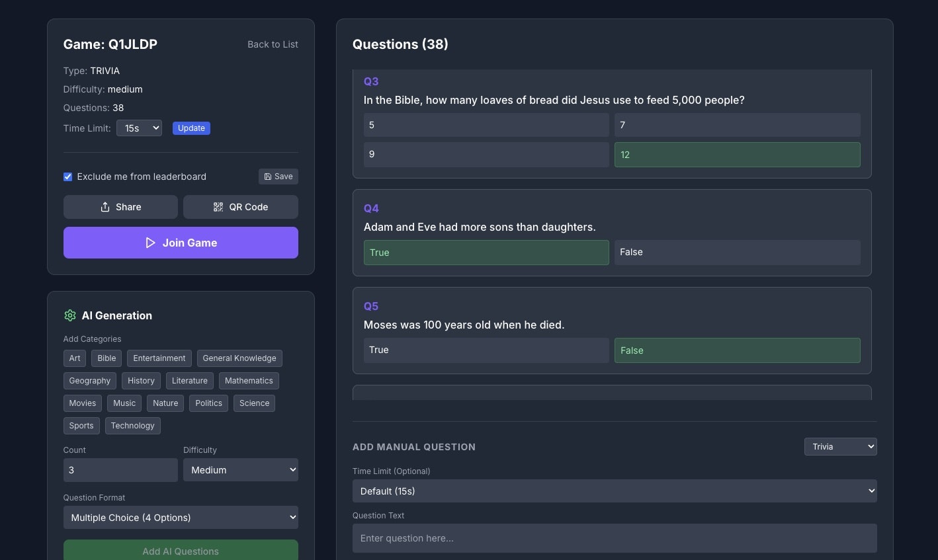Select answer 12 on question Q3
The width and height of the screenshot is (938, 560).
tap(736, 154)
